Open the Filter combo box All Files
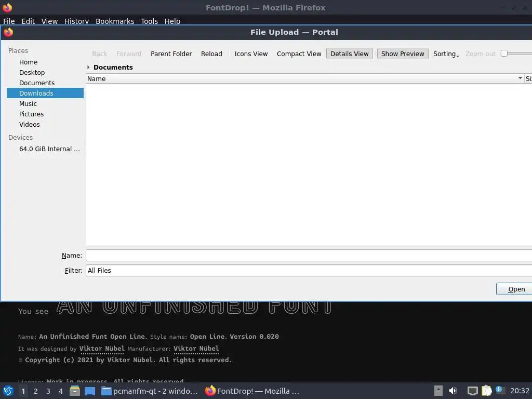Viewport: 532px width, 399px height. pos(309,270)
